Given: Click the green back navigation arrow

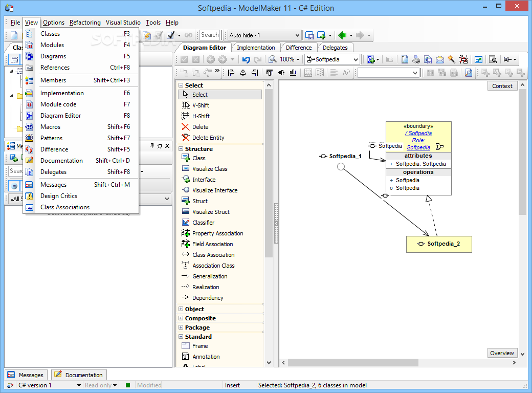Looking at the screenshot, I should point(342,35).
